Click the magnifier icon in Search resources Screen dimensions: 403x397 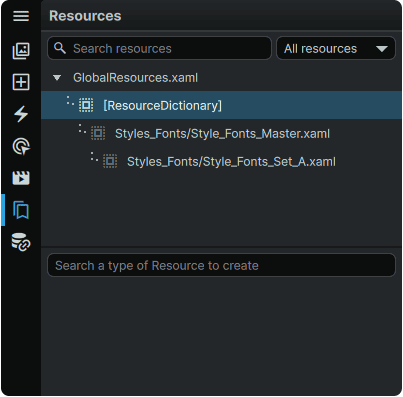(x=60, y=48)
